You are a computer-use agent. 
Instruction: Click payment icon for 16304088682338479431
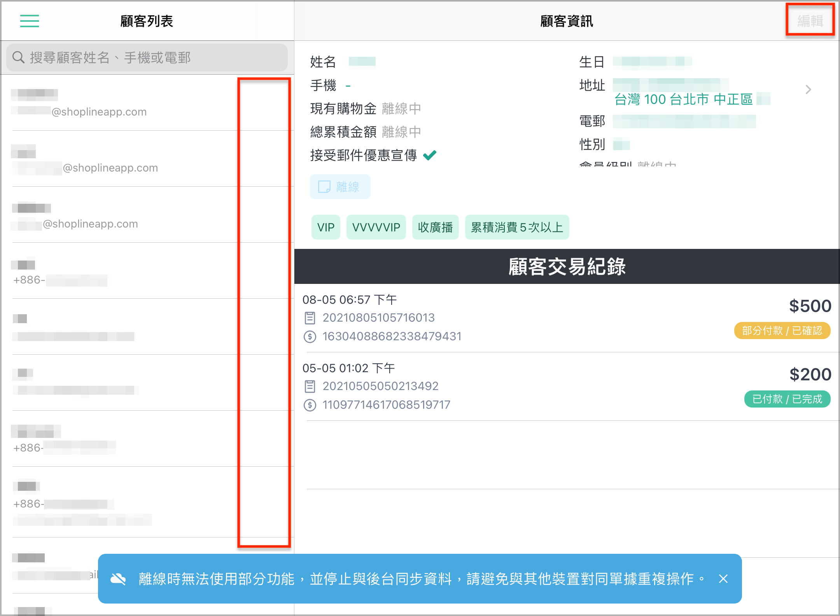tap(310, 337)
